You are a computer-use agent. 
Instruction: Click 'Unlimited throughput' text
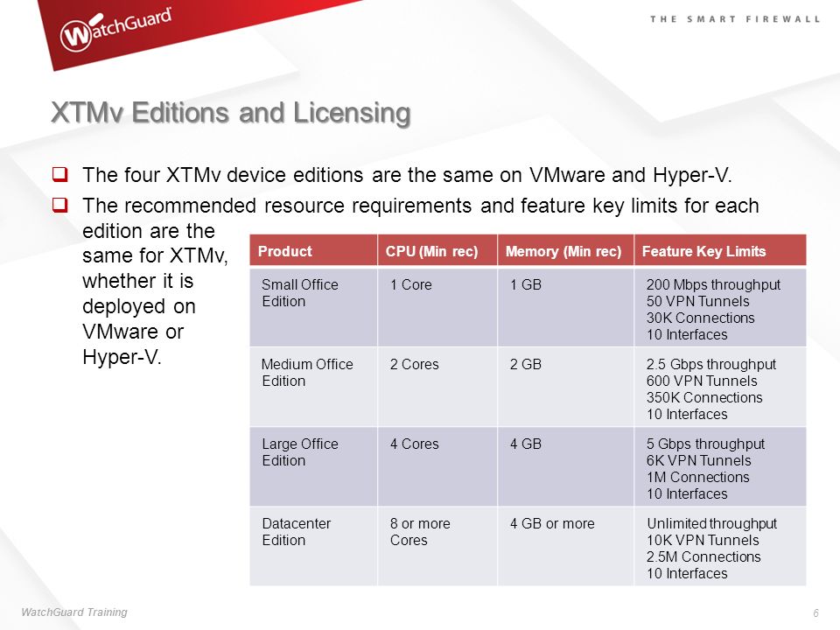[x=711, y=524]
